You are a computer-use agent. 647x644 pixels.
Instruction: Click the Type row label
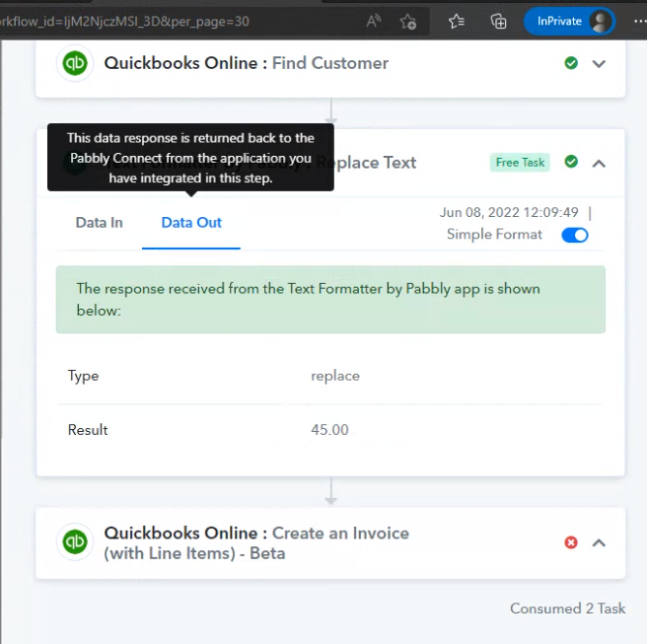(83, 376)
